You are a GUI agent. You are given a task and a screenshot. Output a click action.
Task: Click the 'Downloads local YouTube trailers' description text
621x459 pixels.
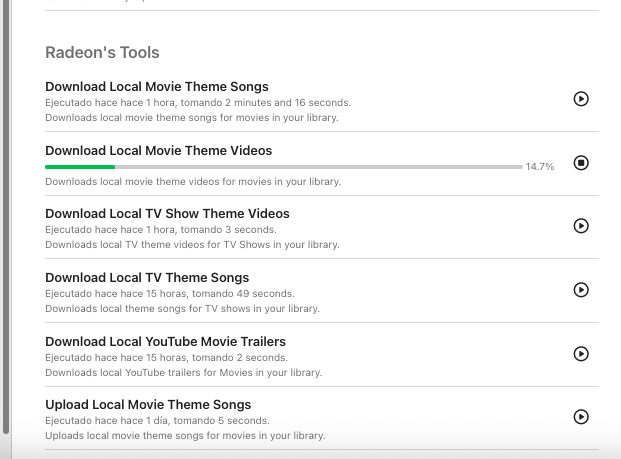[x=183, y=373]
